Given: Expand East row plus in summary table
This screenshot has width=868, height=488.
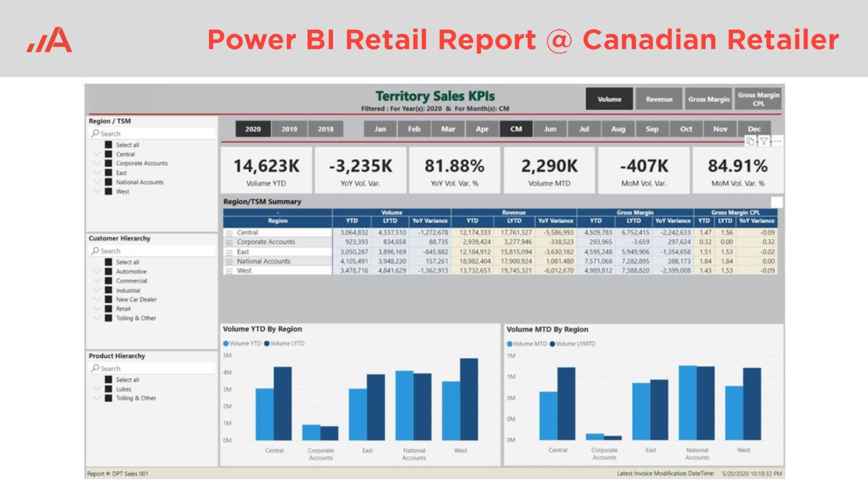Looking at the screenshot, I should [229, 252].
